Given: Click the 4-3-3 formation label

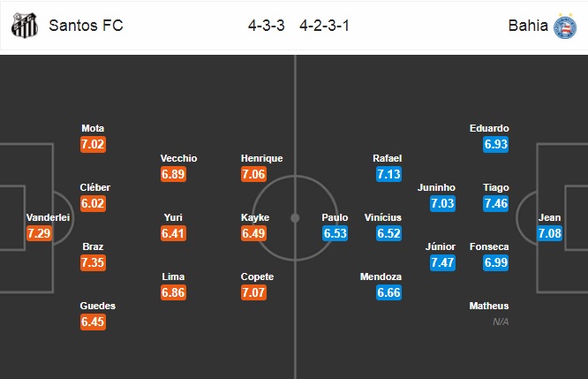Looking at the screenshot, I should pyautogui.click(x=267, y=26).
